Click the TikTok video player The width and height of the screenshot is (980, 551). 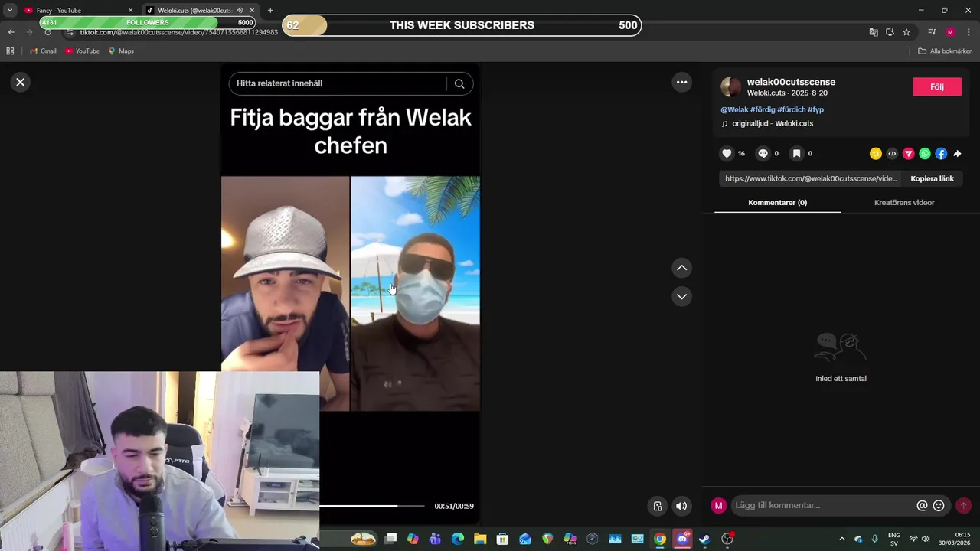click(x=351, y=294)
